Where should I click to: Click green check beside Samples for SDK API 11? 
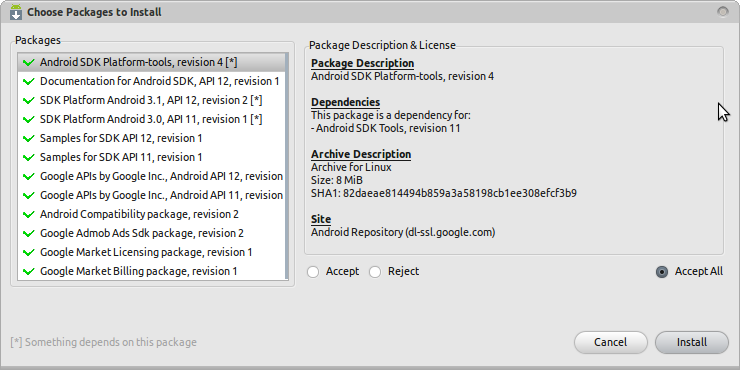[29, 157]
